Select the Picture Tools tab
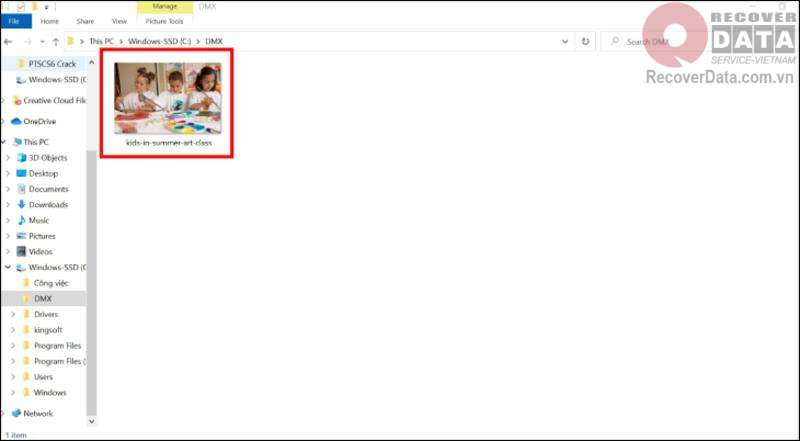The height and width of the screenshot is (441, 800). [164, 21]
